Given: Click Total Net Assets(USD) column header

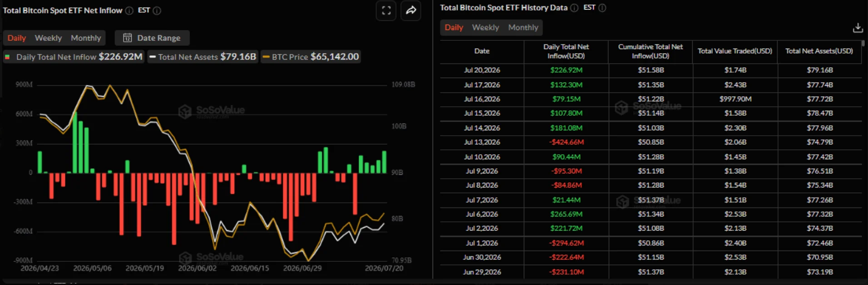Looking at the screenshot, I should [819, 51].
